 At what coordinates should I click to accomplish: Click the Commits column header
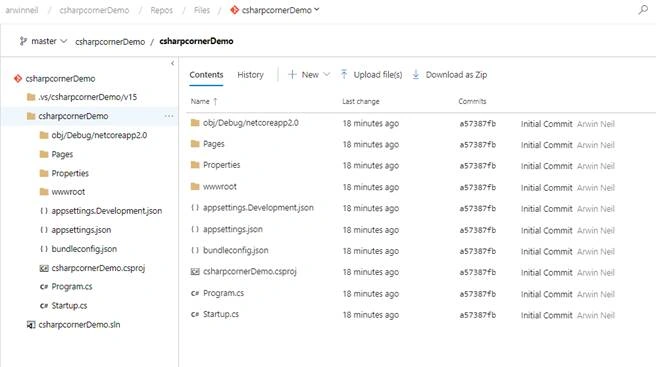click(x=472, y=101)
